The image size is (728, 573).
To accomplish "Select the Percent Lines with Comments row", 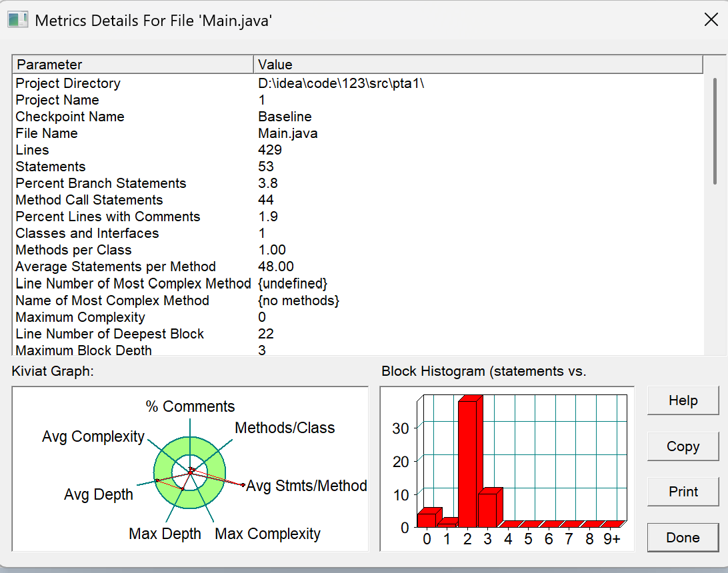I will [x=357, y=217].
